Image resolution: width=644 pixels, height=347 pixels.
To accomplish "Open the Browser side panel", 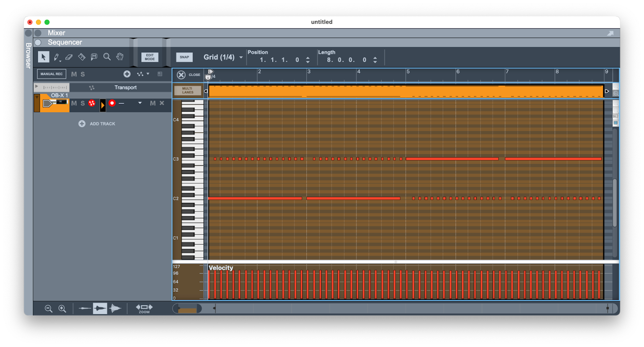I will coord(28,56).
